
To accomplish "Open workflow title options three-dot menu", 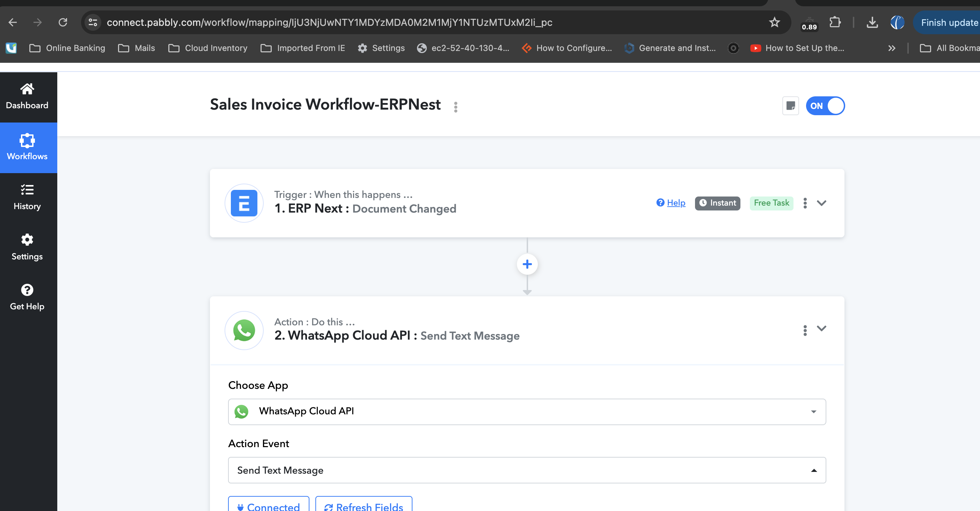I will tap(455, 107).
